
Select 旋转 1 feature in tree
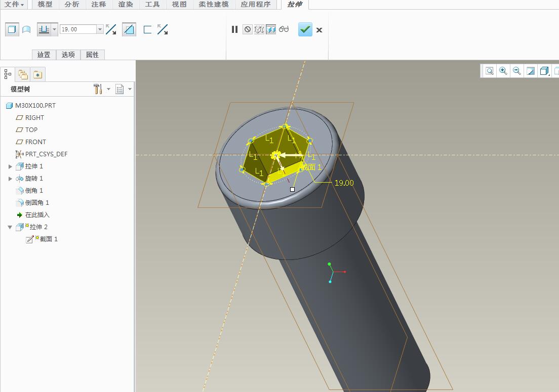coord(29,179)
